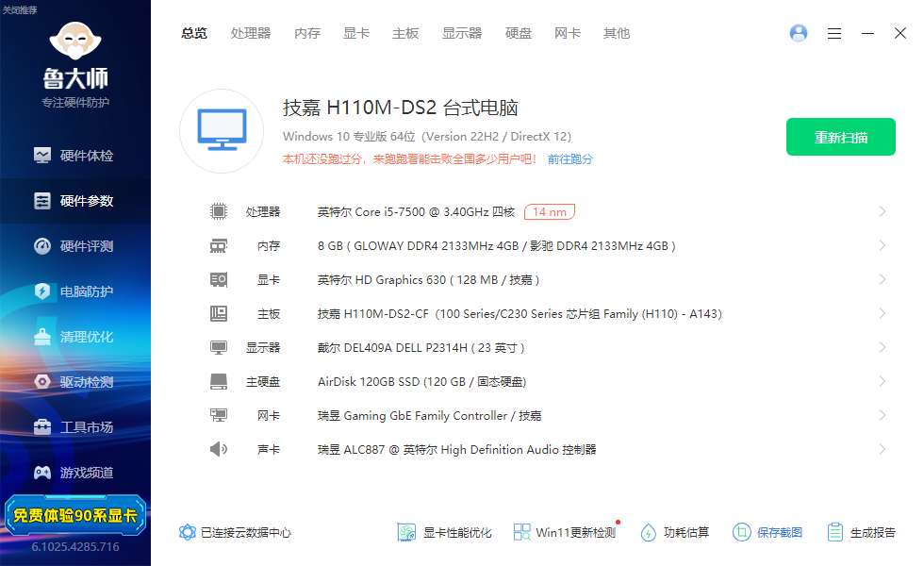This screenshot has height=566, width=924.
Task: Open 清理优化 in sidebar
Action: (74, 337)
